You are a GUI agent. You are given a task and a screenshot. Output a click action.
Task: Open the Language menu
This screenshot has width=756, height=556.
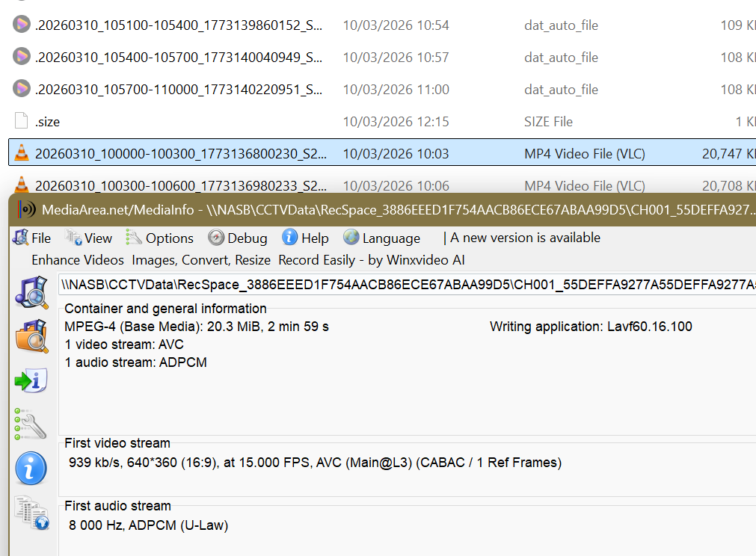point(382,238)
